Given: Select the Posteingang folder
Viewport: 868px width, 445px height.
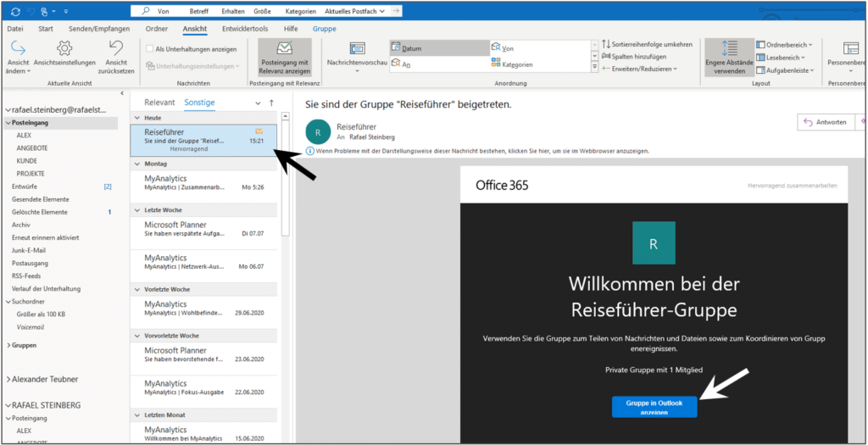Looking at the screenshot, I should pos(61,123).
